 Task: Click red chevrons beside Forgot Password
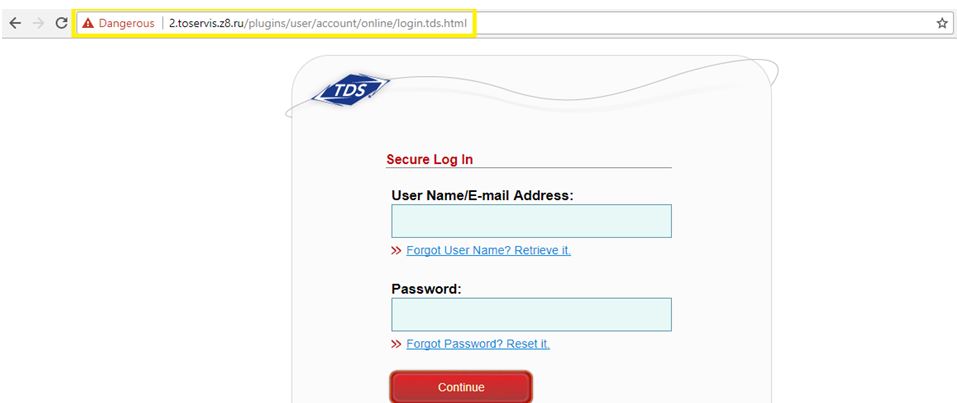396,344
